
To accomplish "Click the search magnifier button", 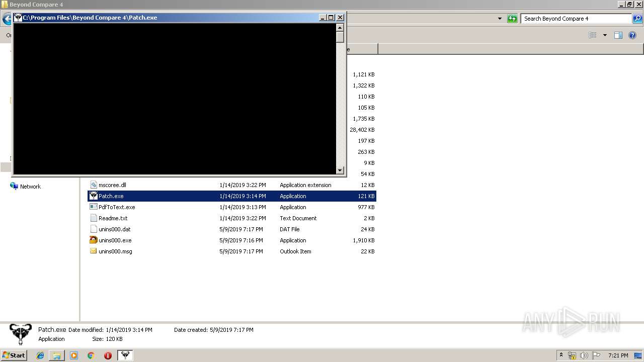I will pyautogui.click(x=637, y=19).
